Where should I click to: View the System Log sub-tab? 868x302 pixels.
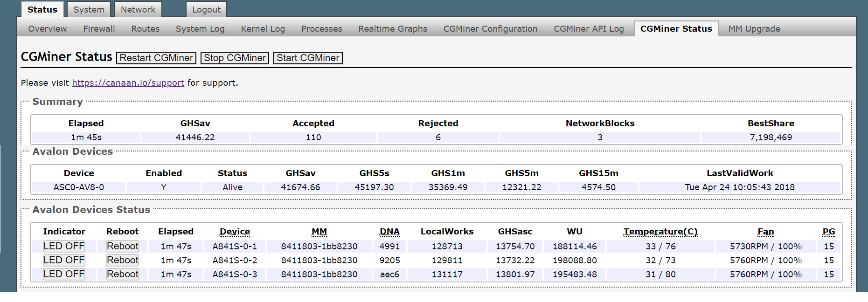[200, 29]
